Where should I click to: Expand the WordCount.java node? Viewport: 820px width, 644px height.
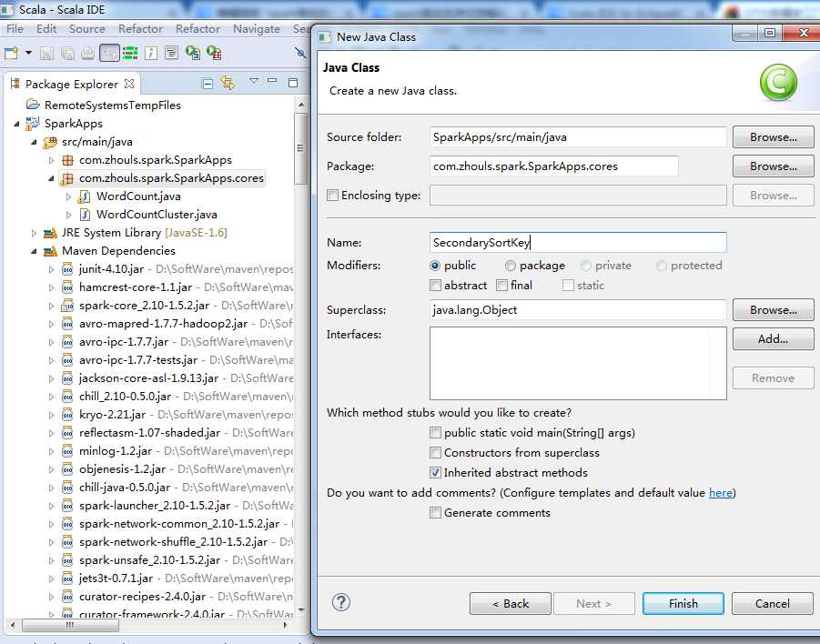[x=68, y=196]
